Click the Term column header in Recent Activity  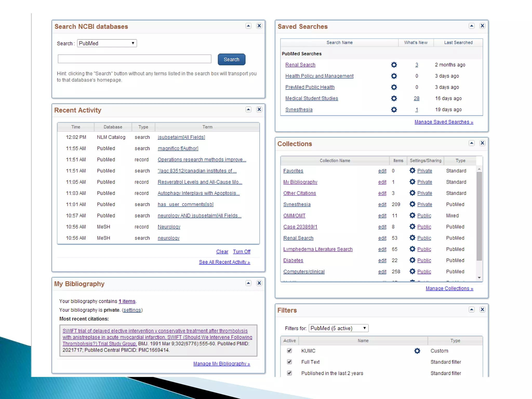(x=207, y=127)
